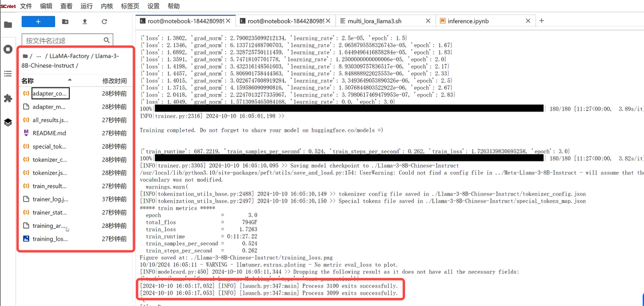This screenshot has width=644, height=306.
Task: Refresh the file list
Action: point(104,22)
